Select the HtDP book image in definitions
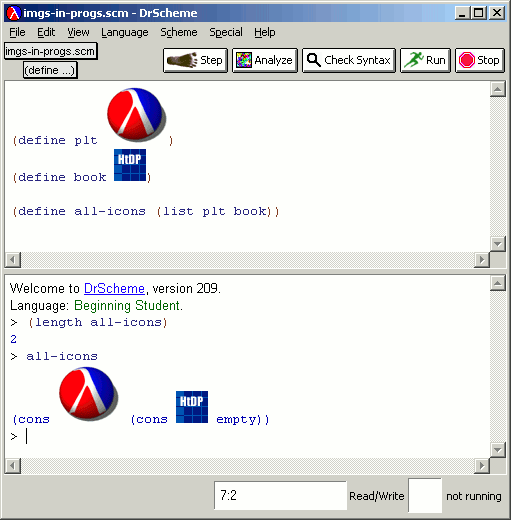The height and width of the screenshot is (520, 511). click(130, 165)
